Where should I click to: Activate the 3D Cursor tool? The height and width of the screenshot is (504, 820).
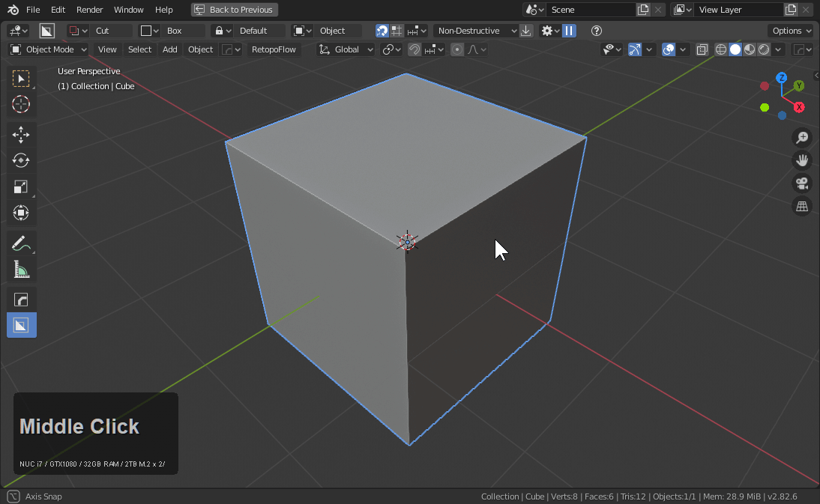[21, 105]
